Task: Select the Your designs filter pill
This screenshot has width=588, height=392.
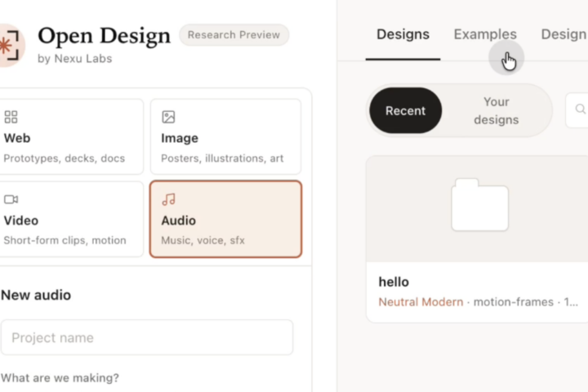Action: [497, 110]
